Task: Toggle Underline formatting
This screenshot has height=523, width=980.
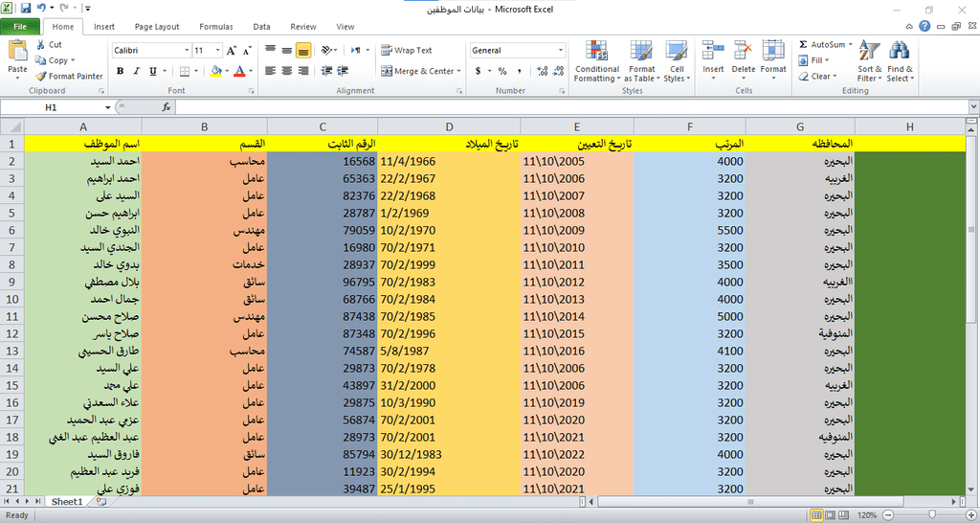Action: (153, 71)
